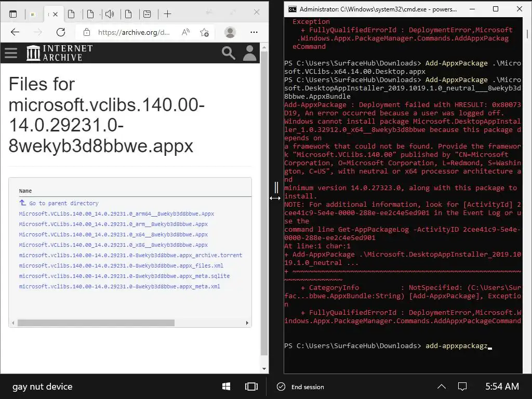Click the Name column header in file list
Screen dimensions: 532x399
tap(25, 191)
